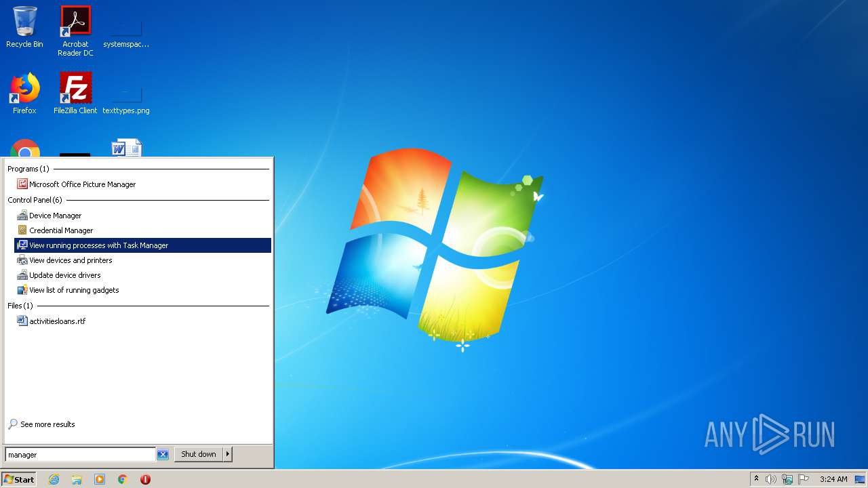Show hidden tray icons arrow
The height and width of the screenshot is (488, 868).
coord(756,479)
